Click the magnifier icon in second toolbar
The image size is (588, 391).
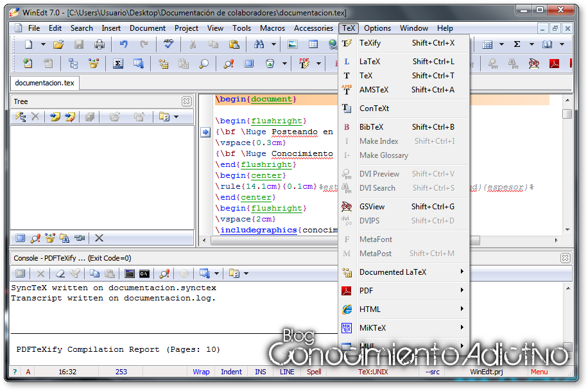(x=203, y=64)
